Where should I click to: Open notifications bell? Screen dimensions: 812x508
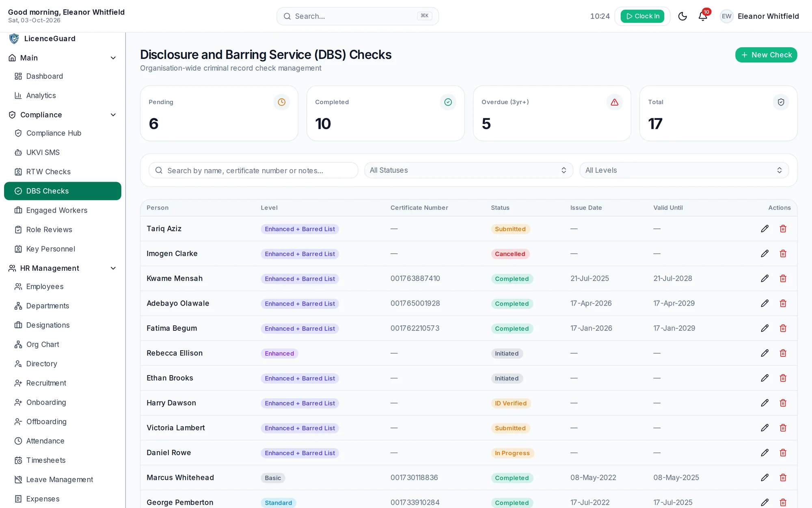[703, 16]
